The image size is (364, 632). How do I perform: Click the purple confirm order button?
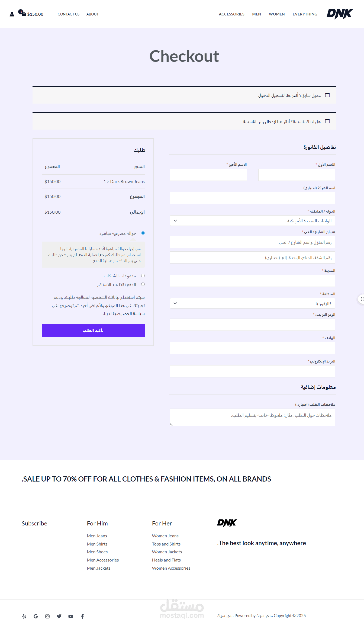pos(93,331)
